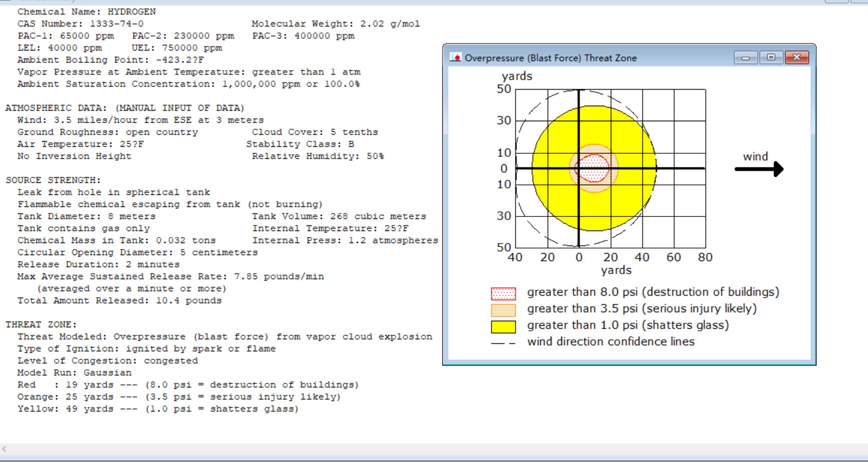
Task: Click legend text 'greater than 8.0 psi'
Action: click(653, 292)
